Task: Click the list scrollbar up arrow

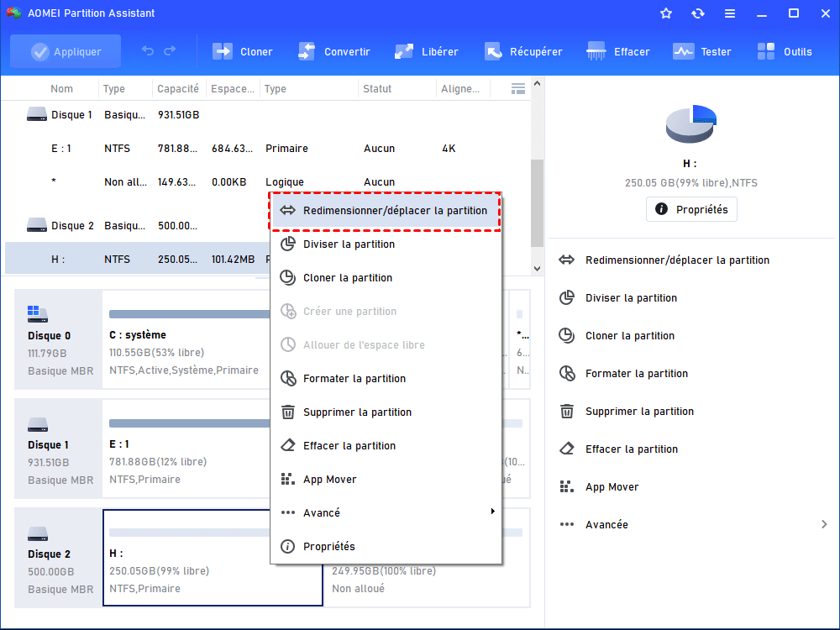Action: point(537,83)
